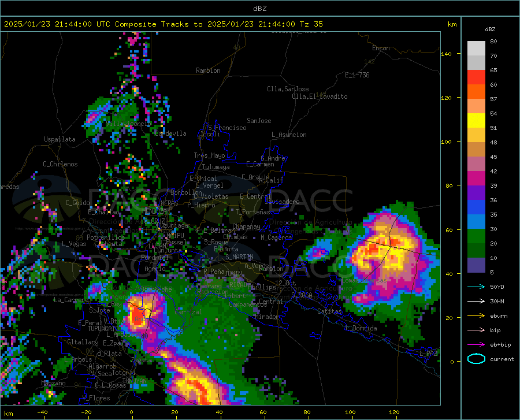520x420 pixels.
Task: Pick the bright yellow 51–54 dBZ swatch
Action: pos(476,121)
